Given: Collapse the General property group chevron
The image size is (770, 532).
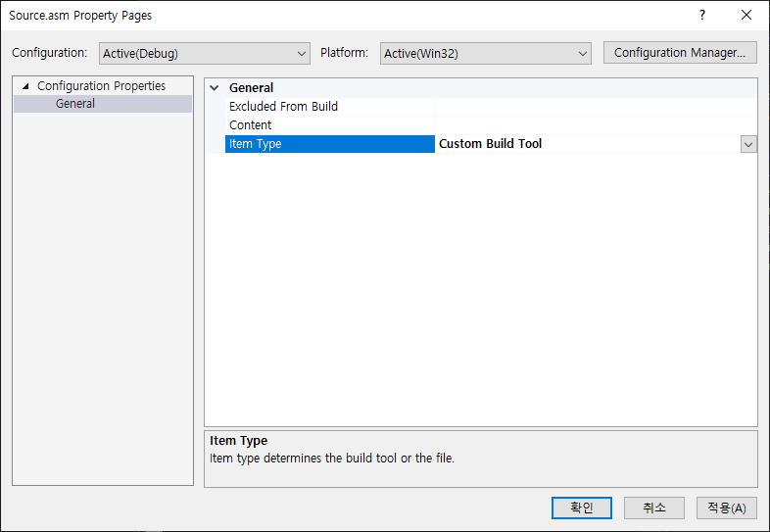Looking at the screenshot, I should (x=215, y=88).
